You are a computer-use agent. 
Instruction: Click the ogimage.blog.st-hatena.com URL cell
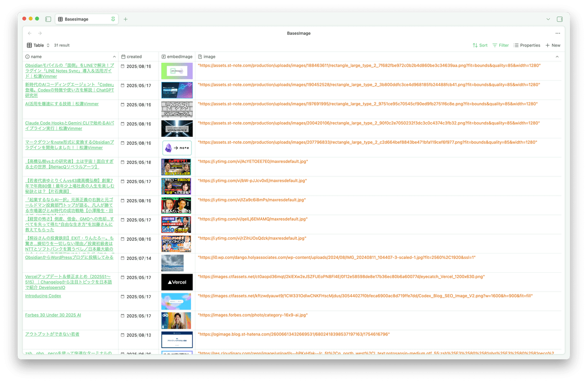294,334
